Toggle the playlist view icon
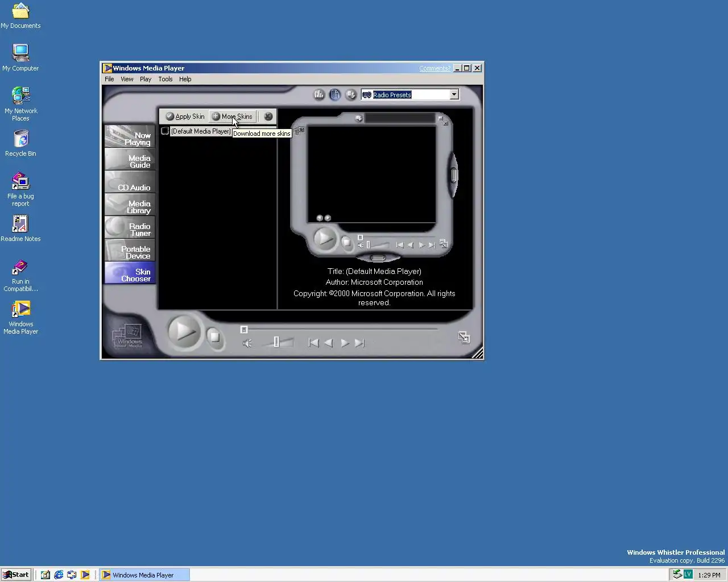 pos(335,95)
